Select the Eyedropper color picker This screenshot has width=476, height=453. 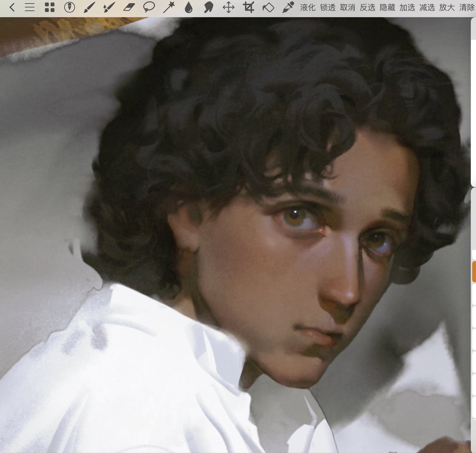[288, 7]
